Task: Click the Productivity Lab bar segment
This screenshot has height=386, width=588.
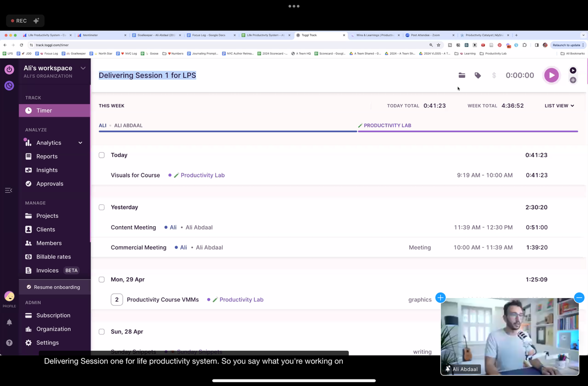Action: pyautogui.click(x=468, y=131)
